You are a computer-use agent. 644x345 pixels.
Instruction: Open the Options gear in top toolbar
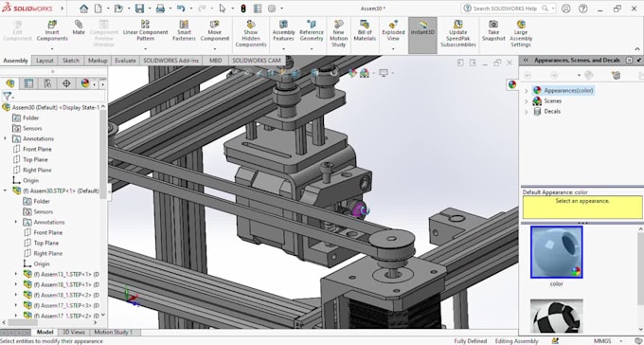[x=272, y=9]
